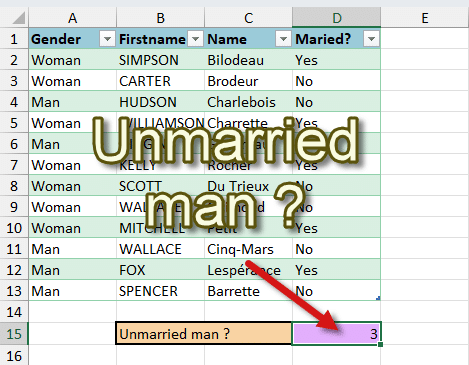Select cell containing Cinq-Mars
The height and width of the screenshot is (365, 469).
click(x=248, y=249)
